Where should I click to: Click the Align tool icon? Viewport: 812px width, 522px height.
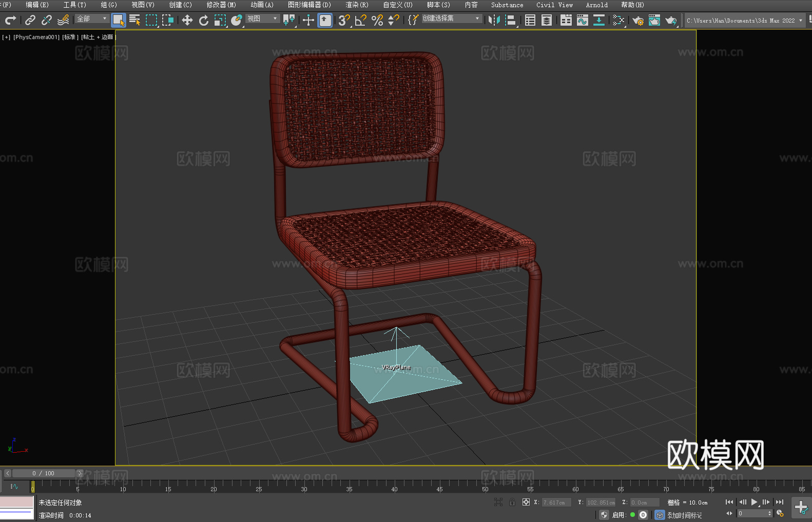511,20
